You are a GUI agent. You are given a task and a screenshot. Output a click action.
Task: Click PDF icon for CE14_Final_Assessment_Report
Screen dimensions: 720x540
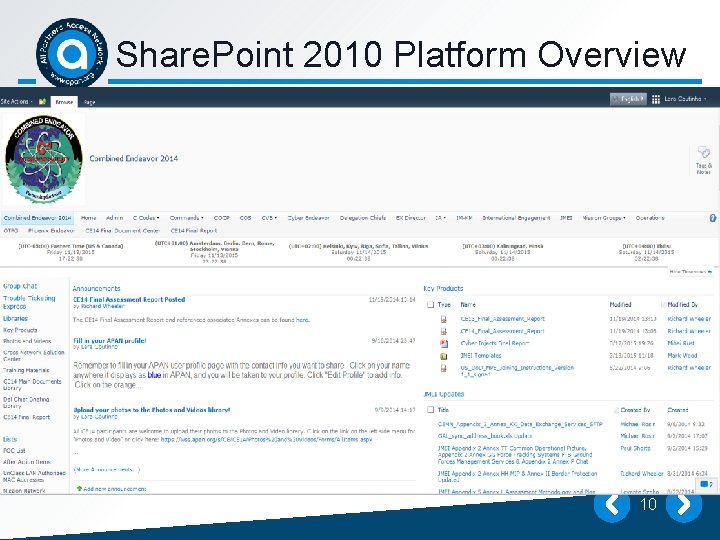point(444,331)
